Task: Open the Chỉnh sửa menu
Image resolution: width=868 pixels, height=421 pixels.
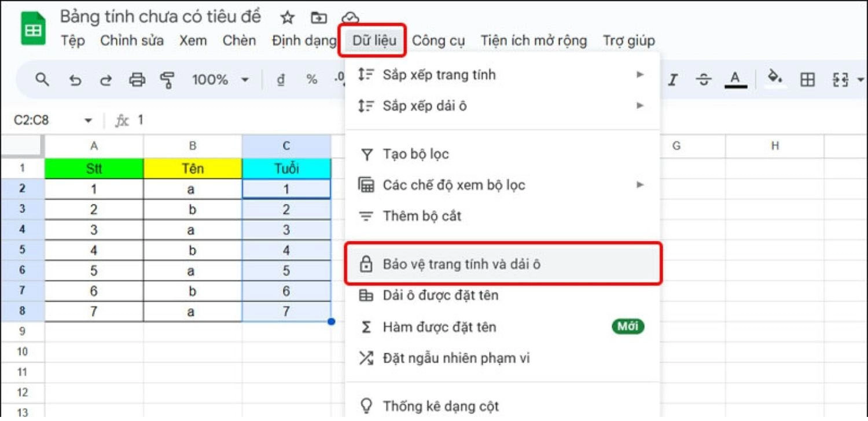Action: tap(132, 41)
